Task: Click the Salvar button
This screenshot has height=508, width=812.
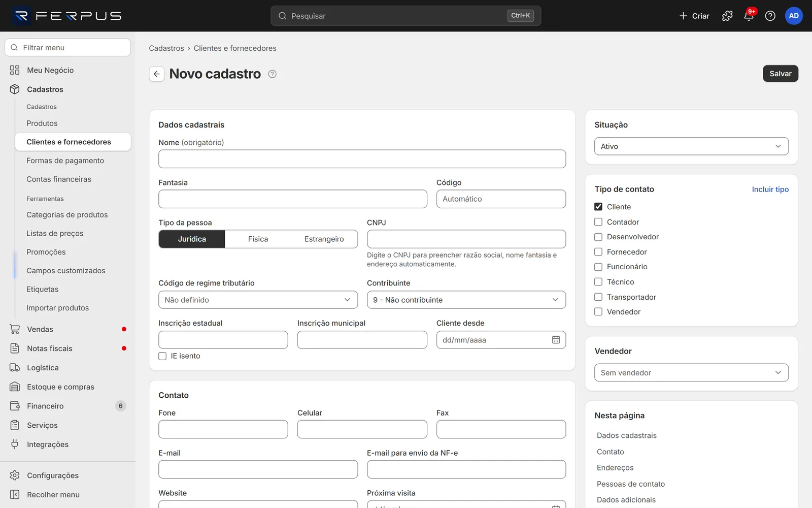Action: [781, 74]
